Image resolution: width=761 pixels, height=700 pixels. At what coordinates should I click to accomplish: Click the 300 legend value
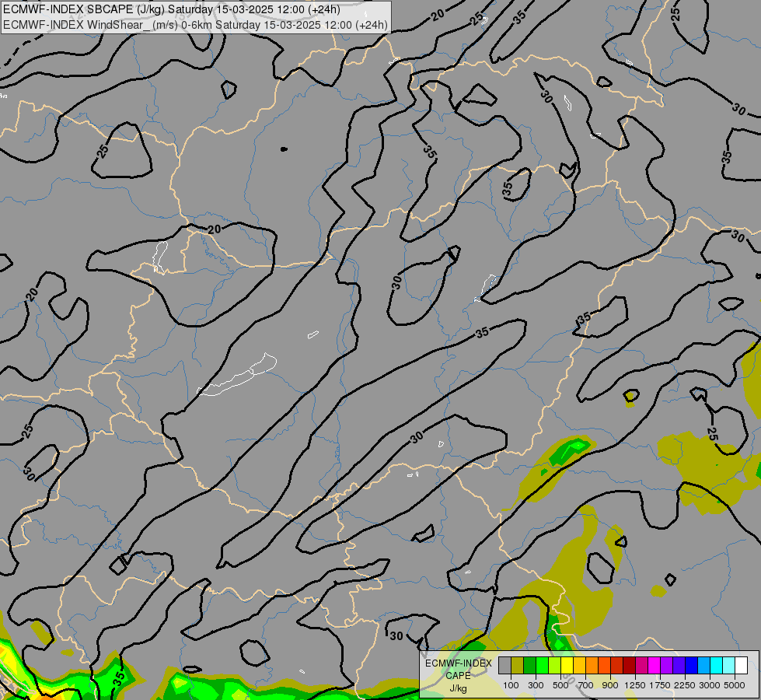click(x=536, y=685)
